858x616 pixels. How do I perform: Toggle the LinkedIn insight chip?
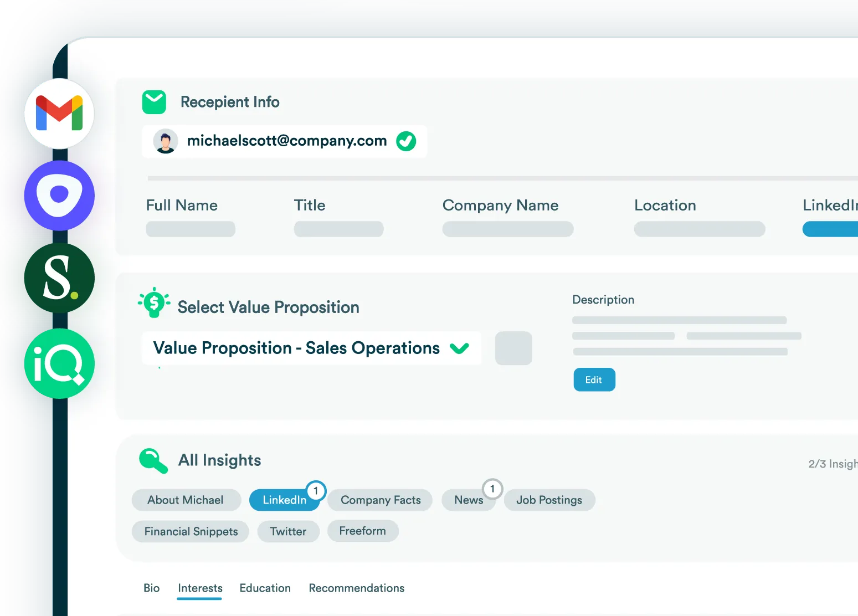tap(284, 500)
